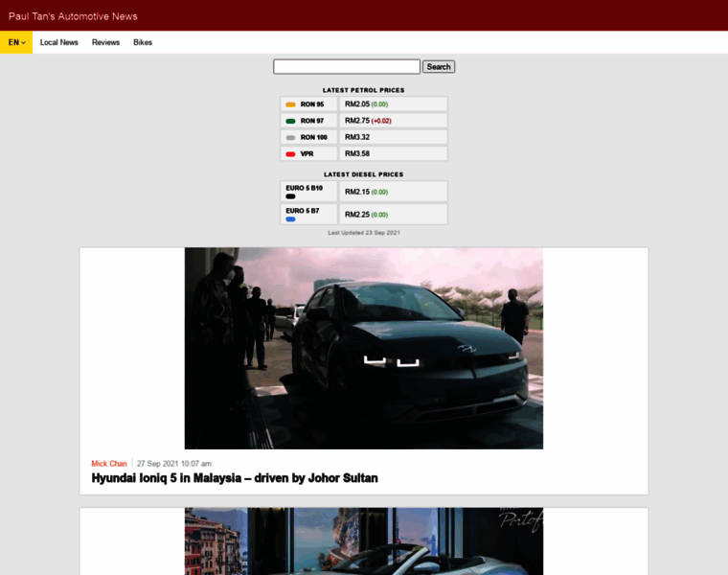728x575 pixels.
Task: Click the RON 100 label
Action: click(314, 137)
